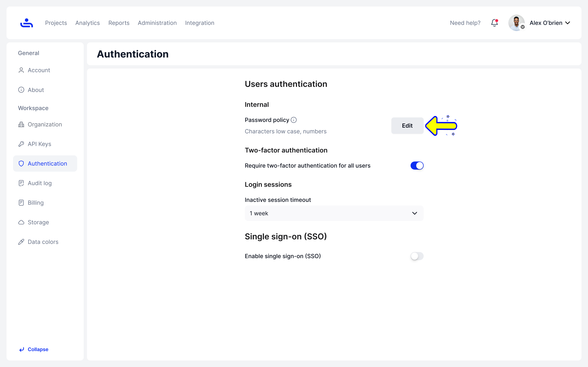Screen dimensions: 588x367
Task: Click the password policy info icon
Action: pyautogui.click(x=294, y=120)
